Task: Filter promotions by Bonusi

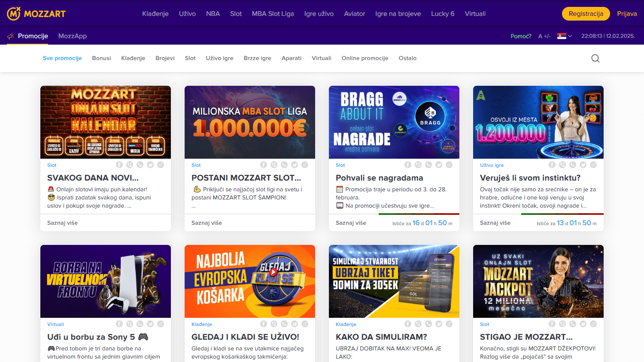Action: tap(101, 58)
